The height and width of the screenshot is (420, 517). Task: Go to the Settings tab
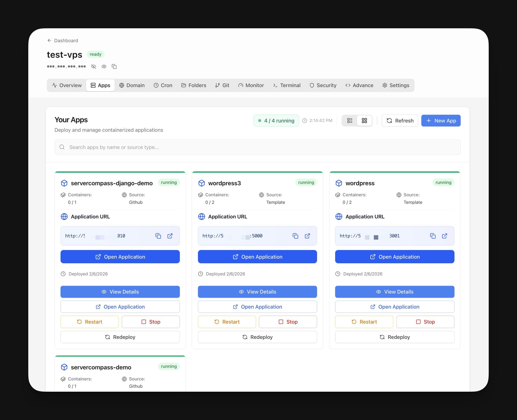pos(396,85)
